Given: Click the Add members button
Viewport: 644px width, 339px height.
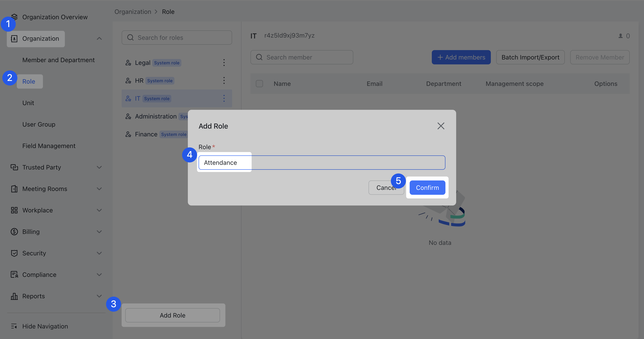Looking at the screenshot, I should (461, 57).
